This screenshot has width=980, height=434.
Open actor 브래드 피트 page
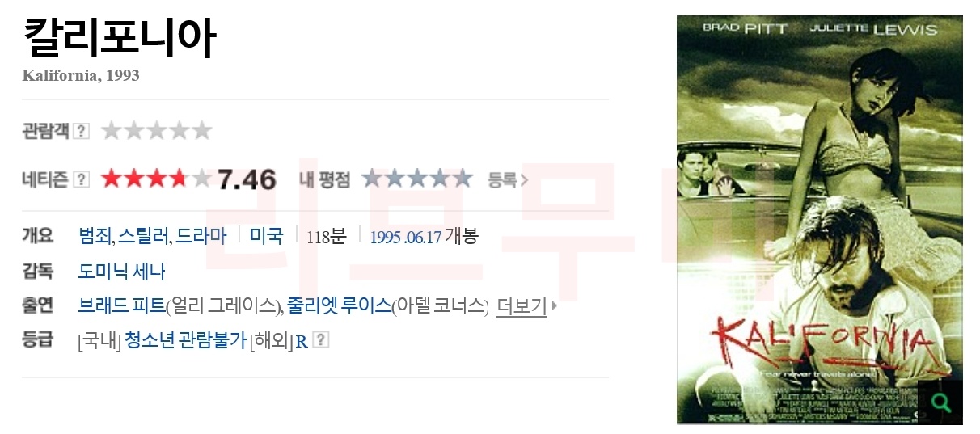[121, 306]
